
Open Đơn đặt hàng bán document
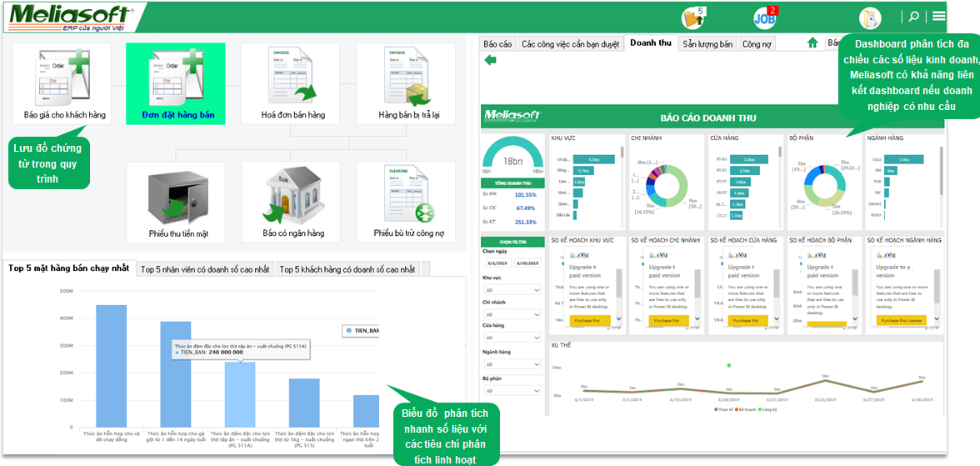pos(176,84)
